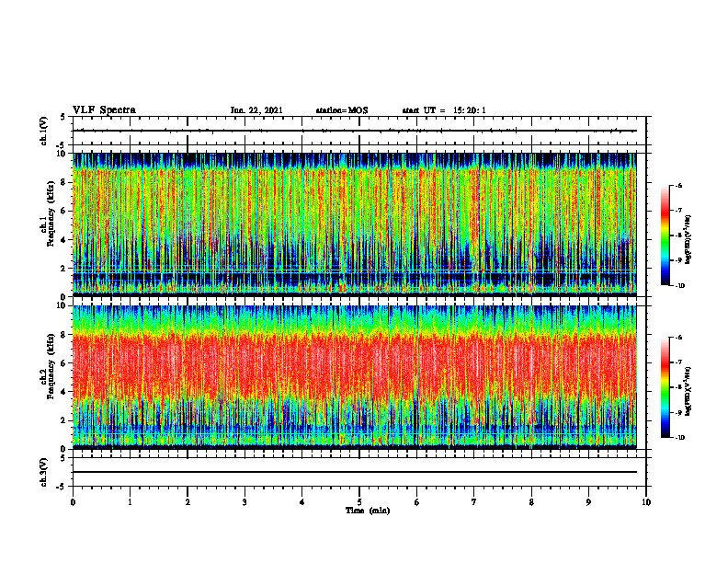
Task: Click the ch.3 bottom flat trace panel
Action: point(359,472)
